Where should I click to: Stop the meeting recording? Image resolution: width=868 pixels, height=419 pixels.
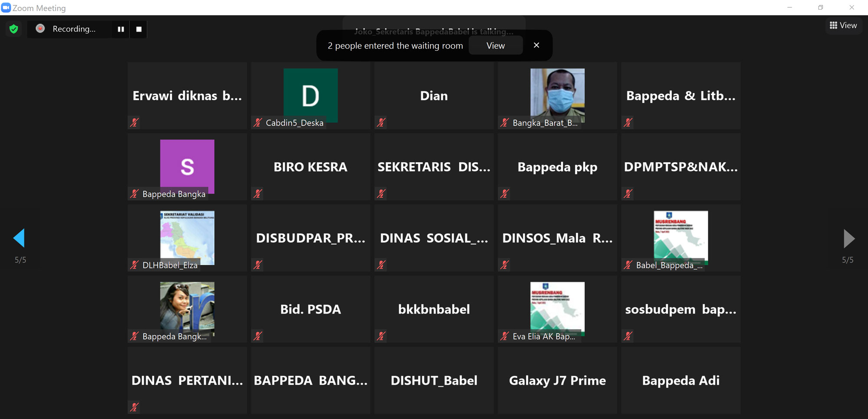[139, 29]
